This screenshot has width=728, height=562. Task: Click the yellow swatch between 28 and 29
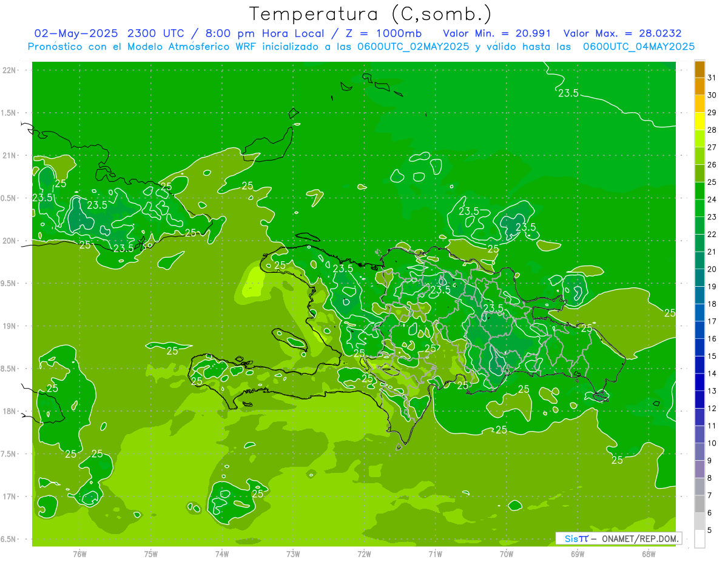tap(699, 121)
